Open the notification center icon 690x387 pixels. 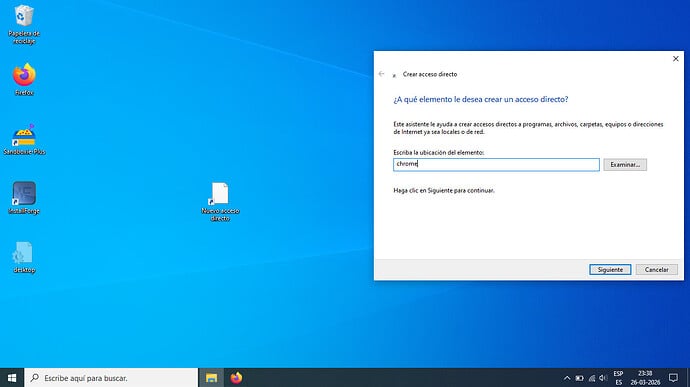pos(673,378)
